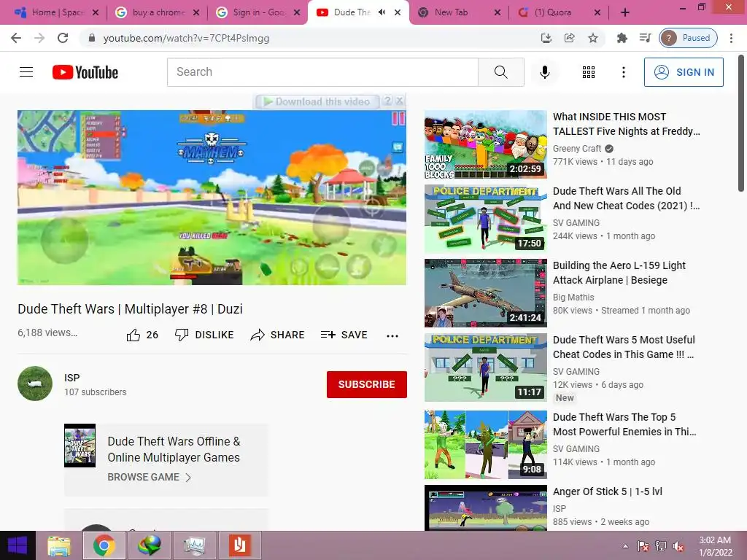Expand the truncated view count text

(47, 332)
